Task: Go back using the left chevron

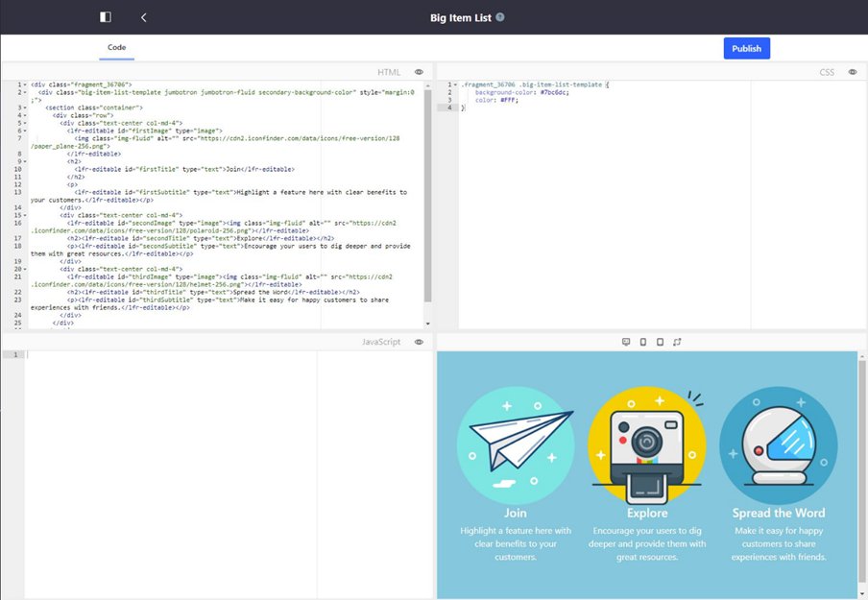Action: (144, 17)
